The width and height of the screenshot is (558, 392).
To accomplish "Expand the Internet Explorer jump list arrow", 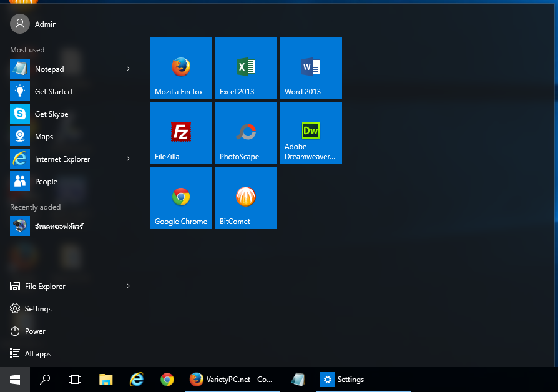I will point(128,159).
